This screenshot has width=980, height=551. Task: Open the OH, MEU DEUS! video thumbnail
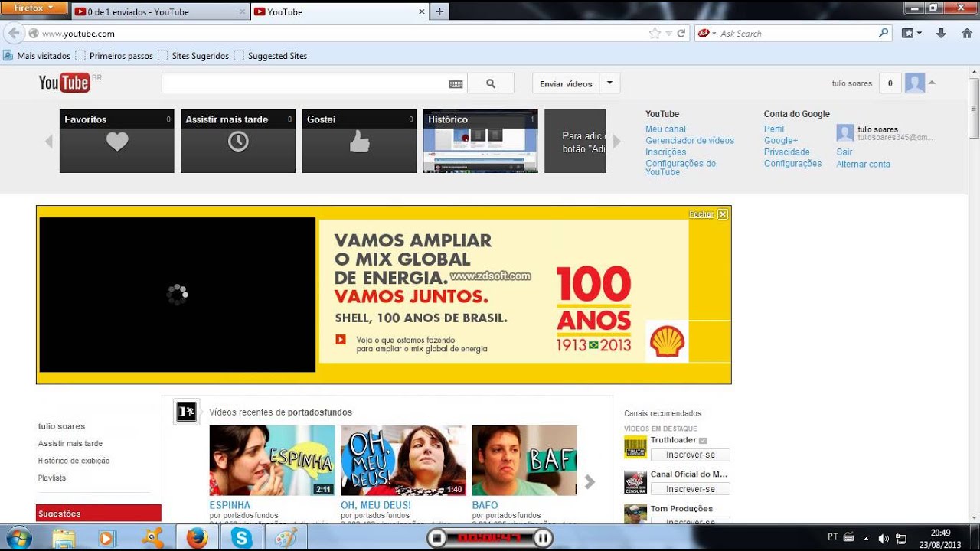pyautogui.click(x=403, y=461)
